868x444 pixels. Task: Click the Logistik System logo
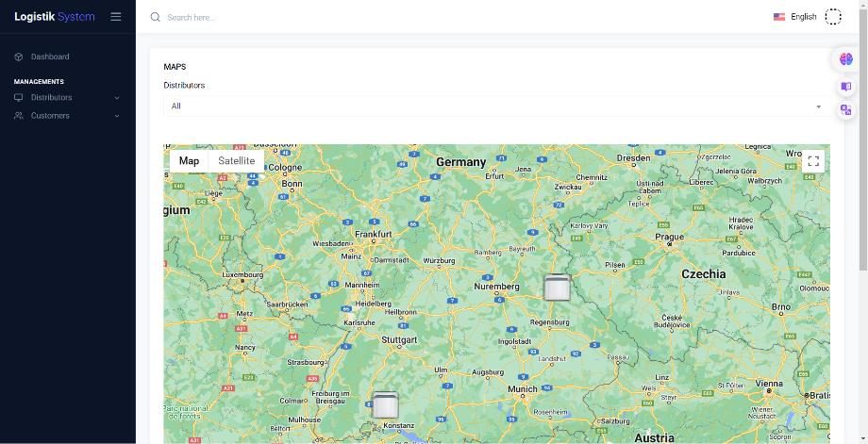(x=55, y=17)
